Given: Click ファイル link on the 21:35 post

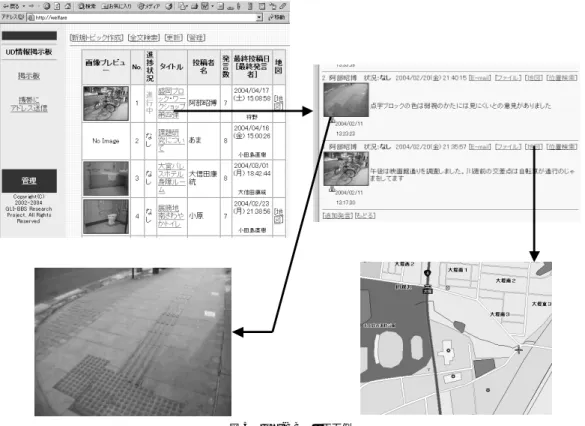Looking at the screenshot, I should (x=508, y=147).
